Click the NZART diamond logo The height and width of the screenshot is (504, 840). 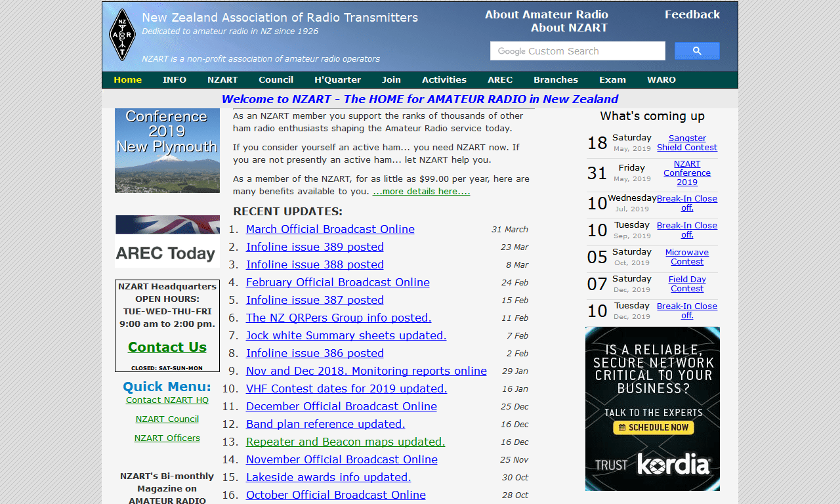coord(122,35)
